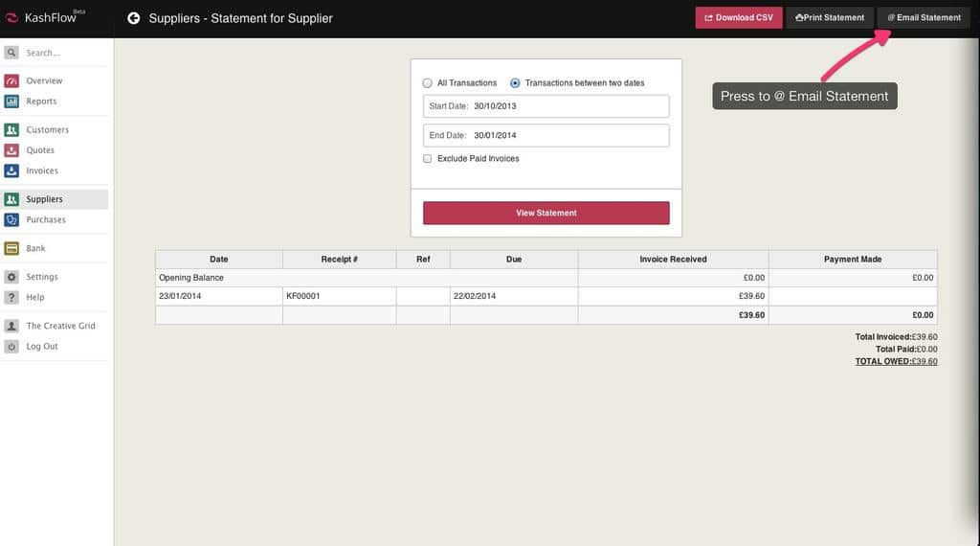Select the All Transactions radio button
Viewport: 980px width, 546px height.
[x=428, y=83]
